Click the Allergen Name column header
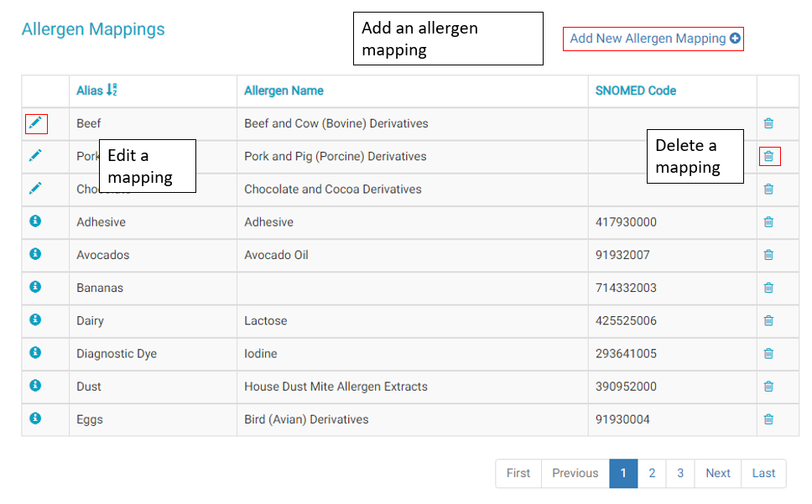Viewport: 812px width, 504px height. [x=284, y=91]
